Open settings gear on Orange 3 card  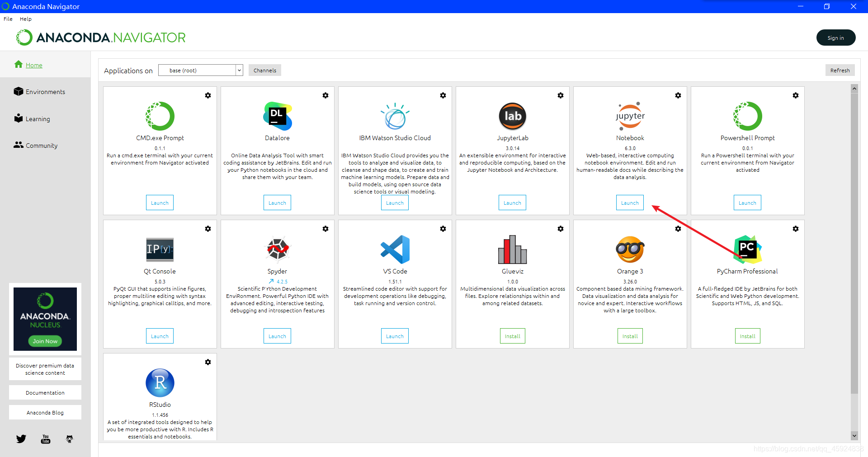point(678,229)
